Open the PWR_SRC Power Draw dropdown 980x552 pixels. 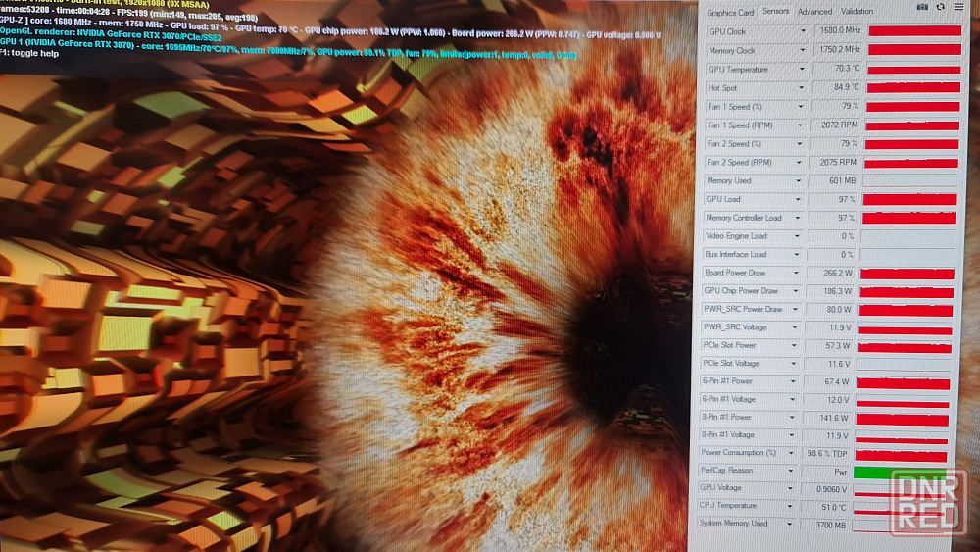pyautogui.click(x=795, y=309)
